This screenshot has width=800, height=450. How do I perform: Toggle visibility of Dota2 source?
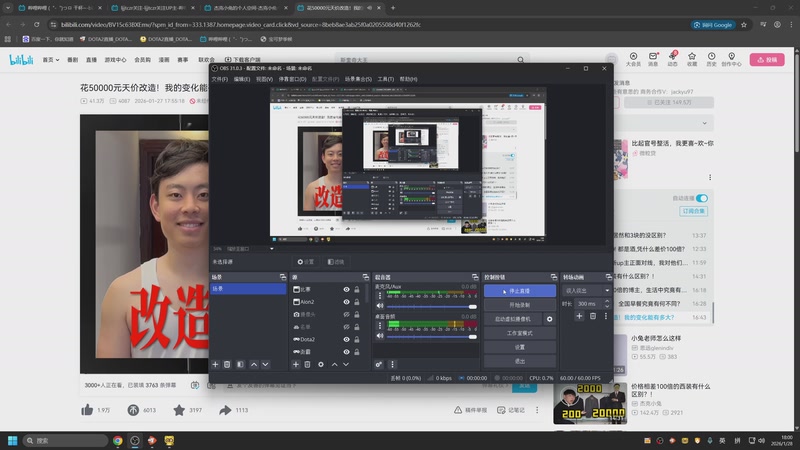[346, 339]
